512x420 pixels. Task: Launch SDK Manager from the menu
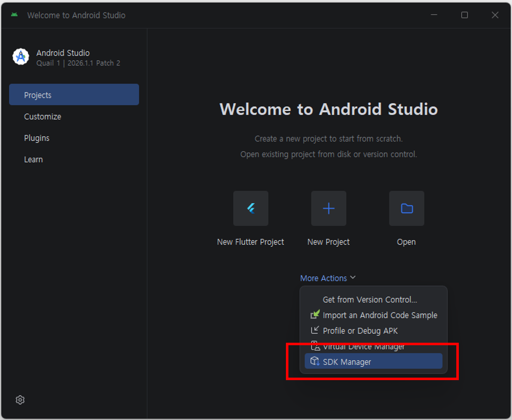pyautogui.click(x=374, y=361)
